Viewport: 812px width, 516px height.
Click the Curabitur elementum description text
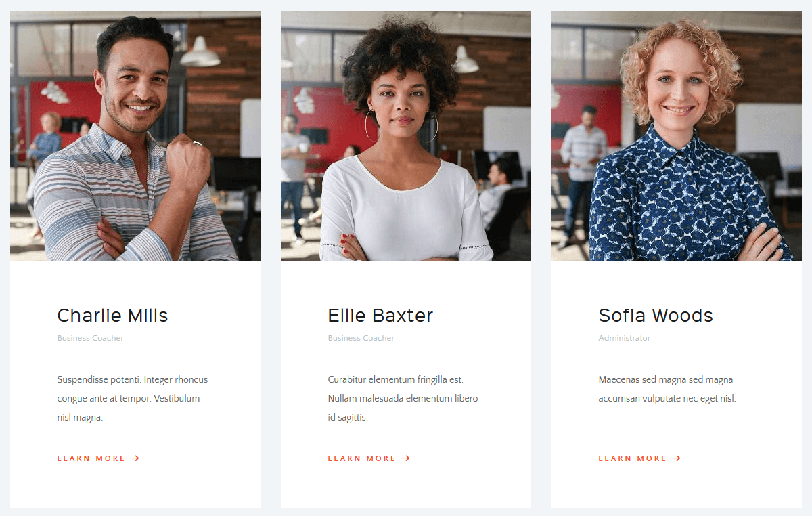[x=403, y=399]
